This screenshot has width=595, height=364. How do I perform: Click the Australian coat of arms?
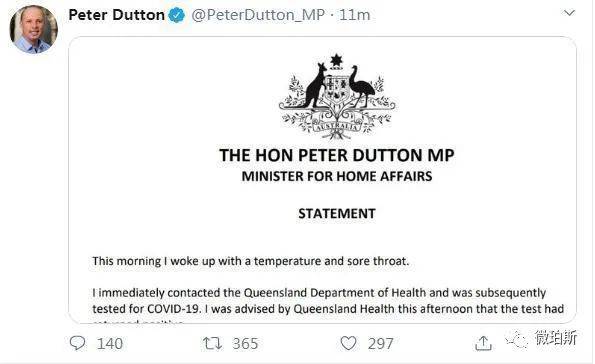coord(337,97)
